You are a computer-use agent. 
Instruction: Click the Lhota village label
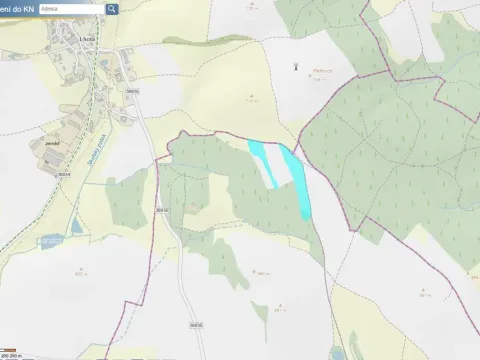[87, 39]
